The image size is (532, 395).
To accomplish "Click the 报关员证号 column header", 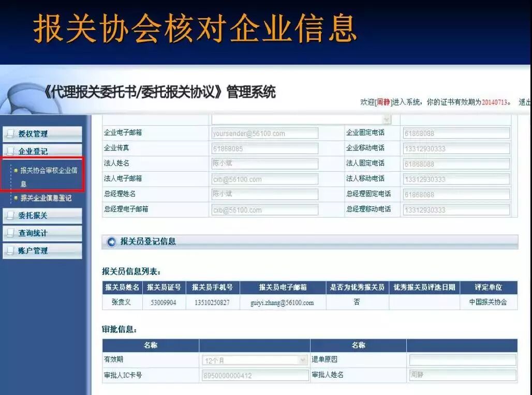I will [x=164, y=287].
